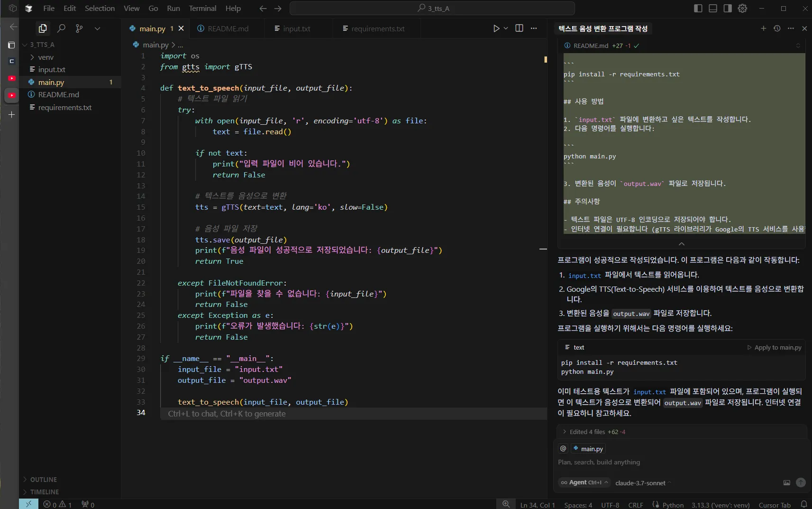Click the main.py context chip in chat

point(588,449)
